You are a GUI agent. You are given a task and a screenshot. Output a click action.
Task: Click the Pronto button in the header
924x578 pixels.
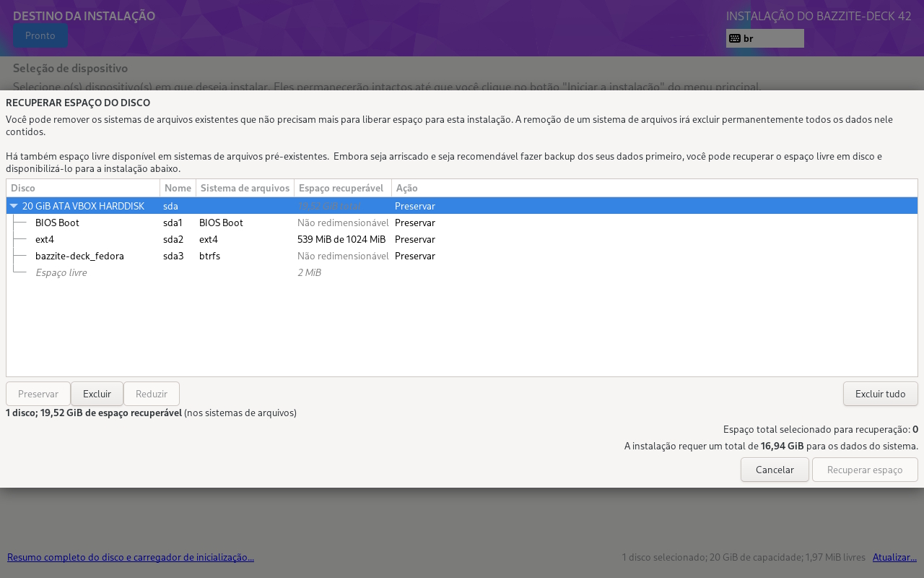tap(40, 35)
